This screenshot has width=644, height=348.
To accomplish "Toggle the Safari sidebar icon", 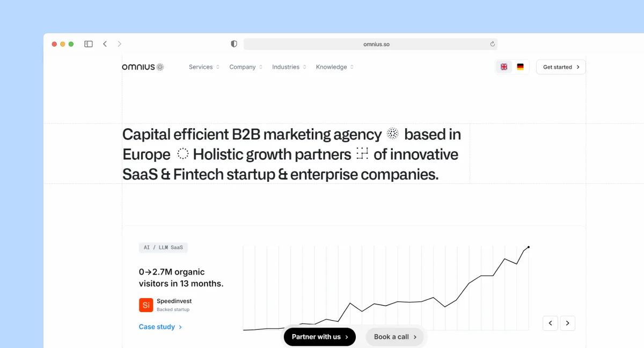I will tap(89, 44).
